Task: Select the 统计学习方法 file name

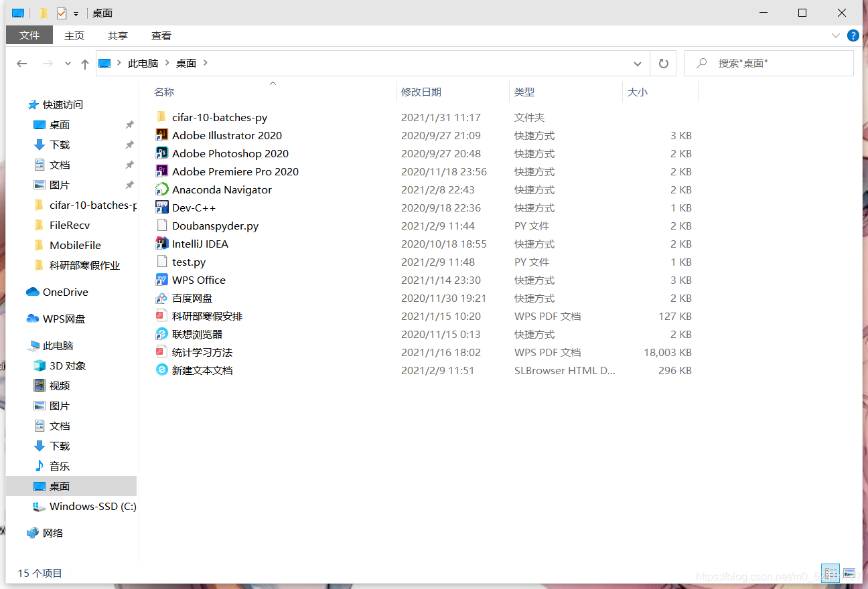Action: point(202,352)
